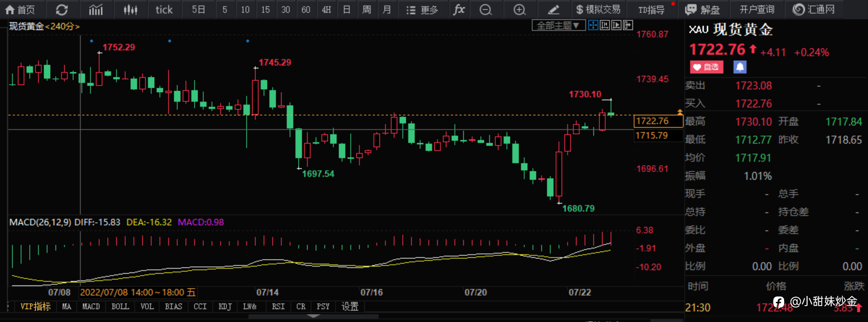The width and height of the screenshot is (868, 322).
Task: Select the 30 minute period
Action: [x=286, y=10]
